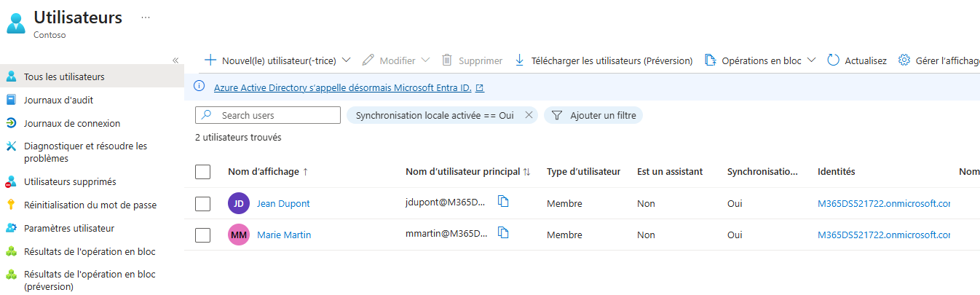Screen dimensions: 980x295
Task: Click the Search users input field
Action: (268, 115)
